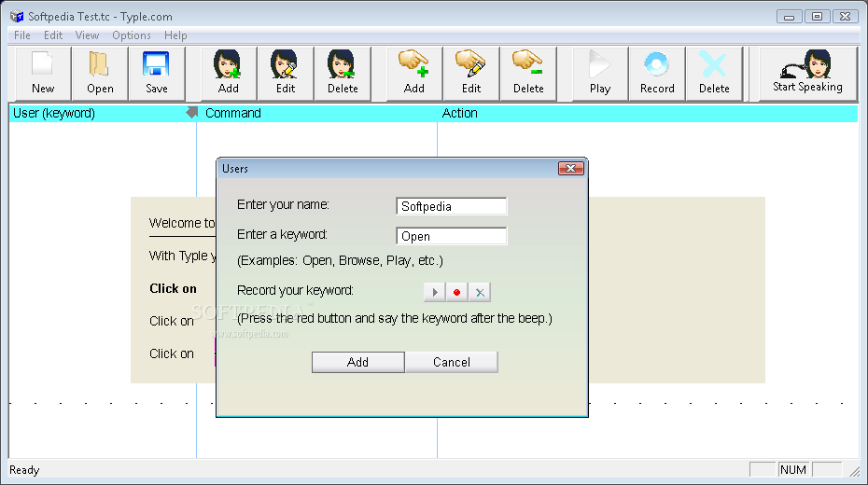The image size is (868, 485).
Task: Open the Help menu
Action: coord(175,35)
